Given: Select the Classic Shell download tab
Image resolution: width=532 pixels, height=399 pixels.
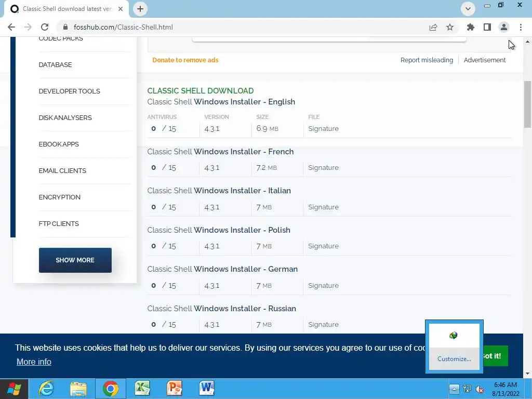Looking at the screenshot, I should click(x=66, y=9).
